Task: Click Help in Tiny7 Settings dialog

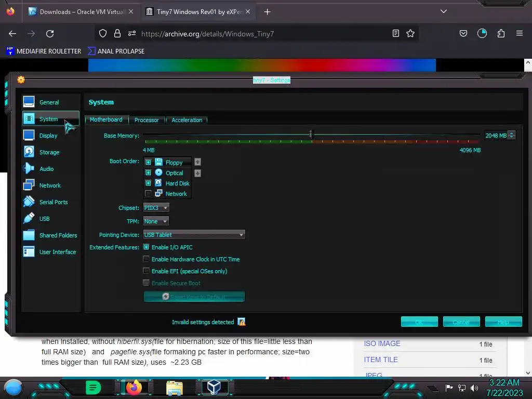Action: coord(503,322)
